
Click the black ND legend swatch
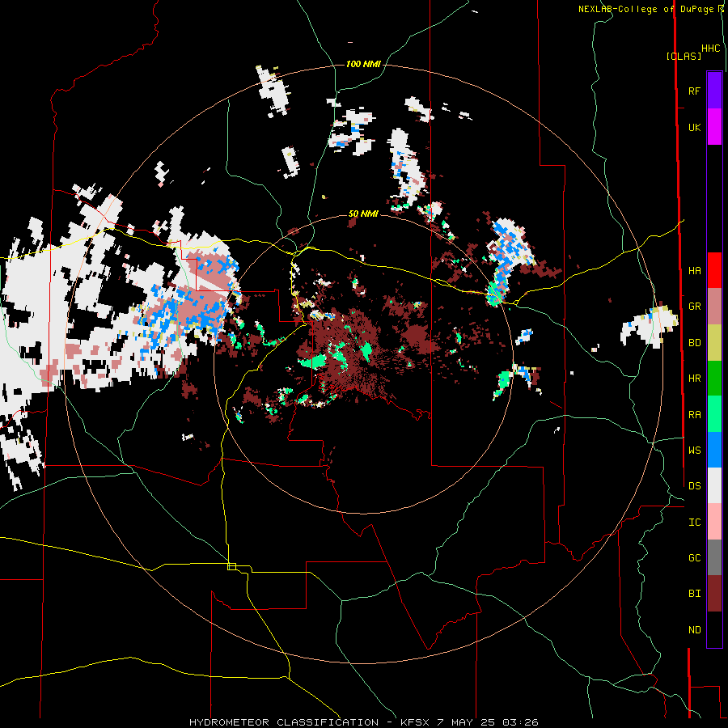tap(714, 629)
